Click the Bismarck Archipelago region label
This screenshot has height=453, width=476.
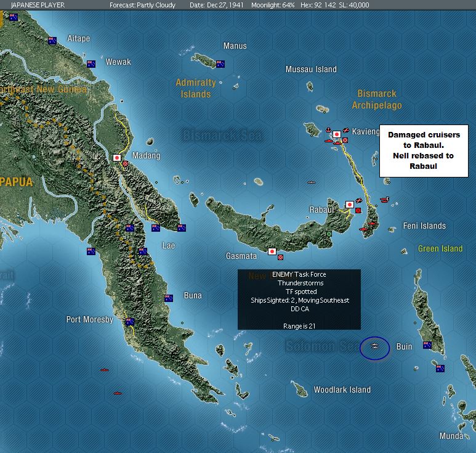tap(377, 99)
